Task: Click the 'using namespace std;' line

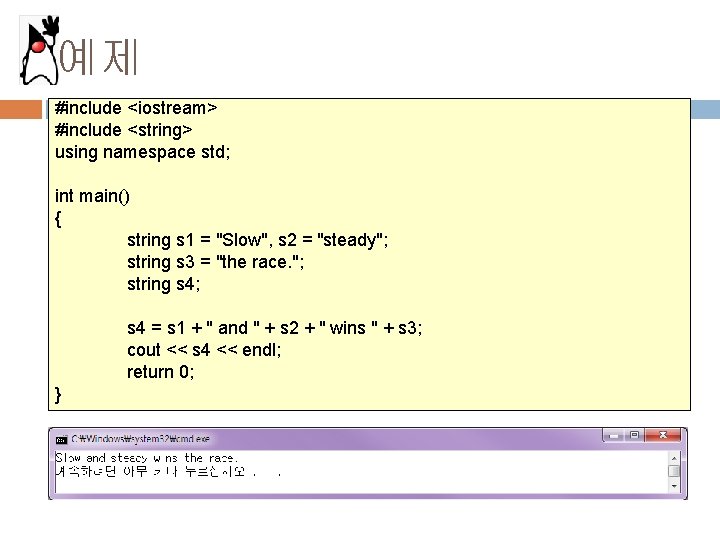Action: click(x=142, y=152)
